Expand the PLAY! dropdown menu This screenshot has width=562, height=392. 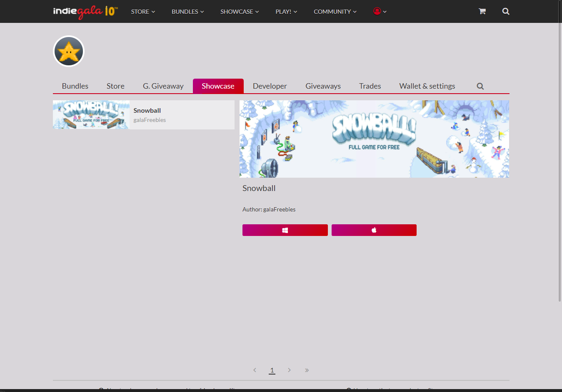click(286, 12)
